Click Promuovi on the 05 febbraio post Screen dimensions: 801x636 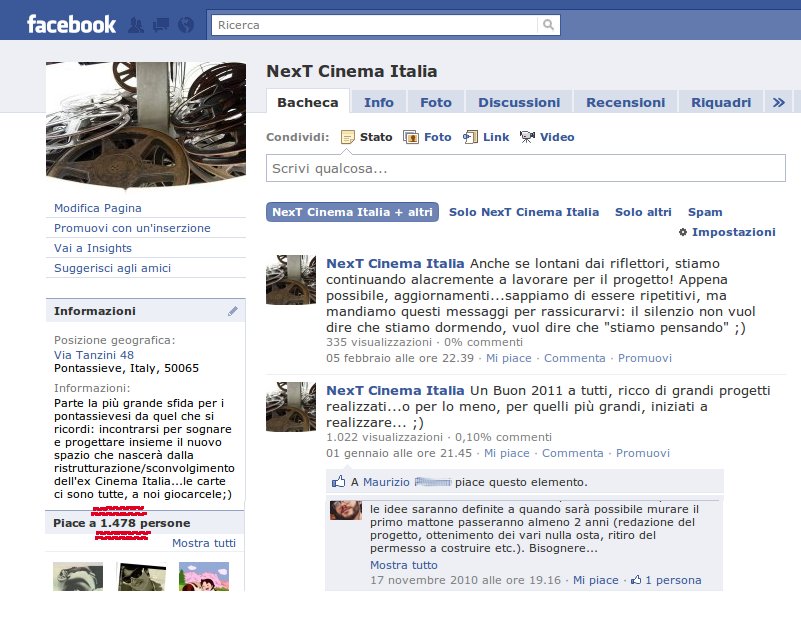point(645,358)
